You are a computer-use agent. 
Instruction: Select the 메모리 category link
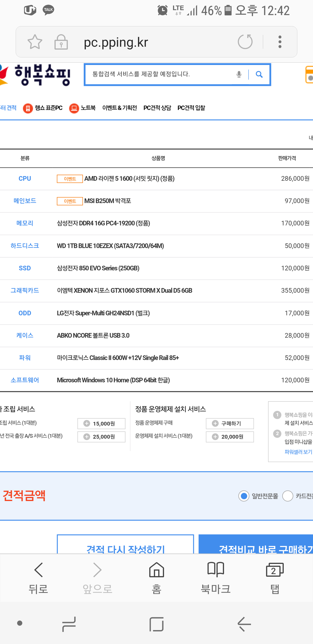click(25, 223)
